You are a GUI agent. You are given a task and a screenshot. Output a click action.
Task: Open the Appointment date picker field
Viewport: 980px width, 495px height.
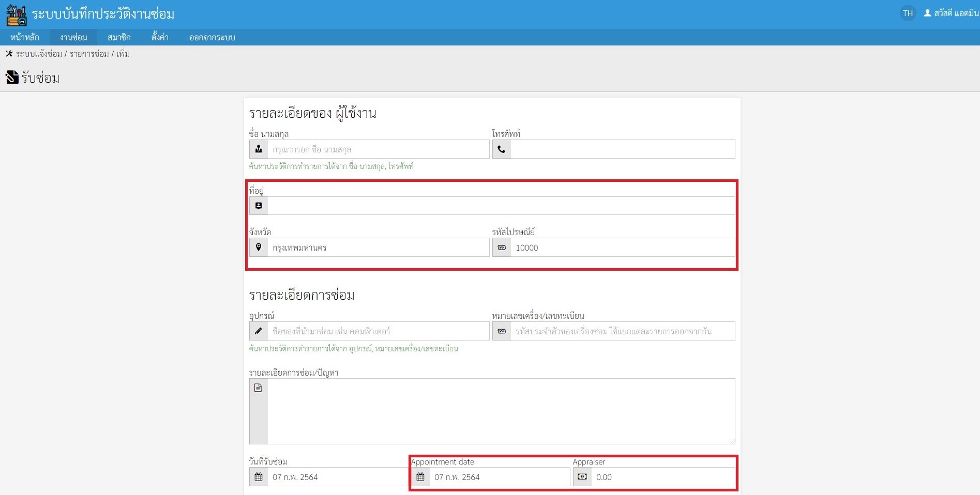(499, 477)
